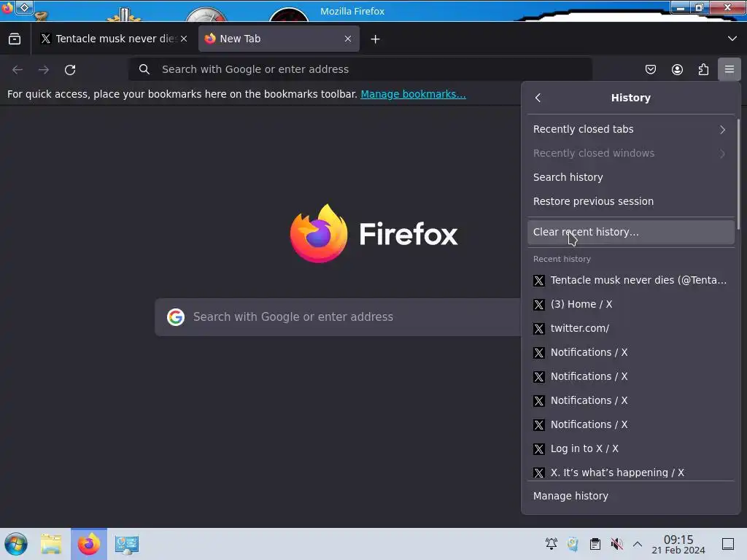Click the diamond pin button in title bar

(x=24, y=7)
